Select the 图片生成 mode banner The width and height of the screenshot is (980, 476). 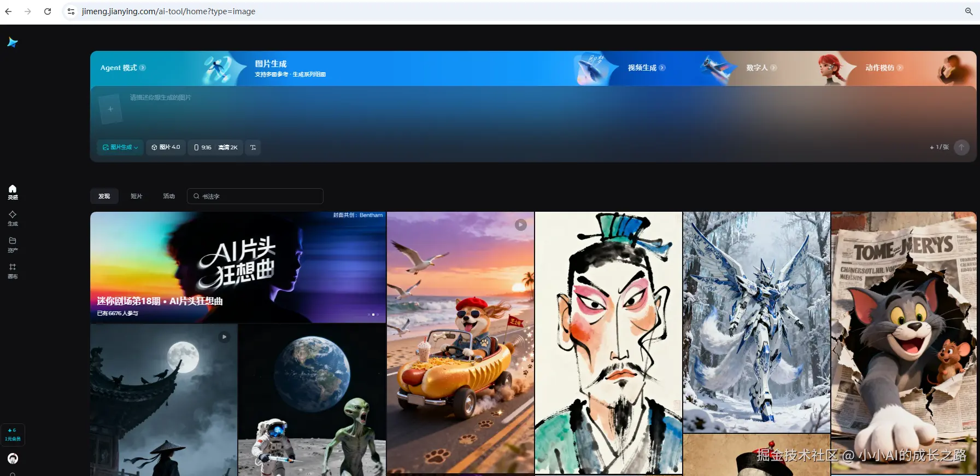290,68
